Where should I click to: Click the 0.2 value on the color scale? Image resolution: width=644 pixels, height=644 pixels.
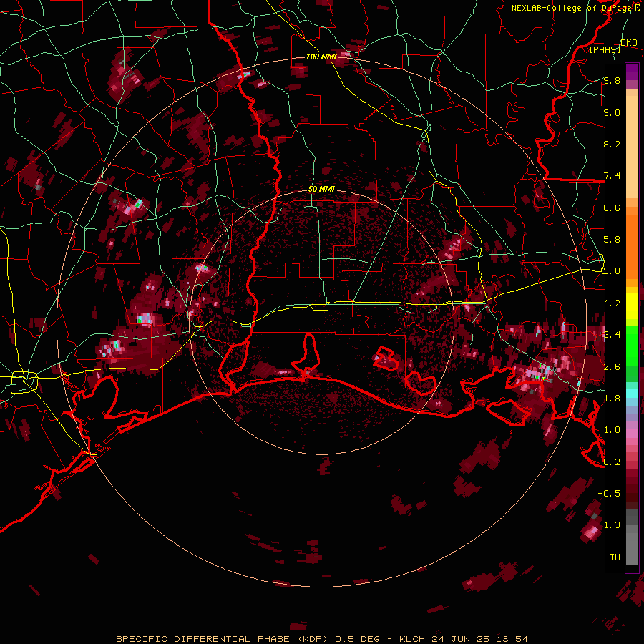pyautogui.click(x=612, y=462)
